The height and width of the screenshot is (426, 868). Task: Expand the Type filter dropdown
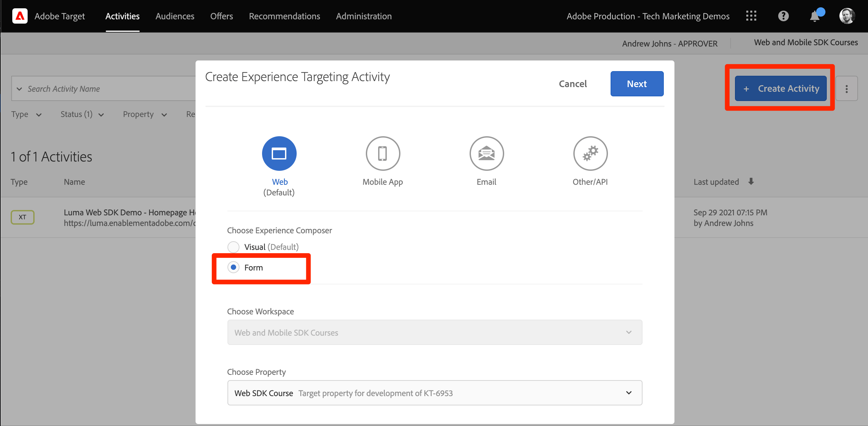pos(26,115)
